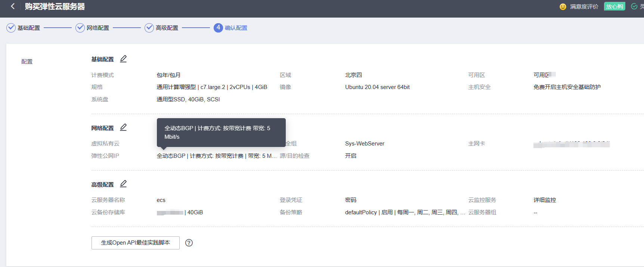644x267 pixels.
Task: Click the security group value Sys-WebServer
Action: pyautogui.click(x=365, y=144)
